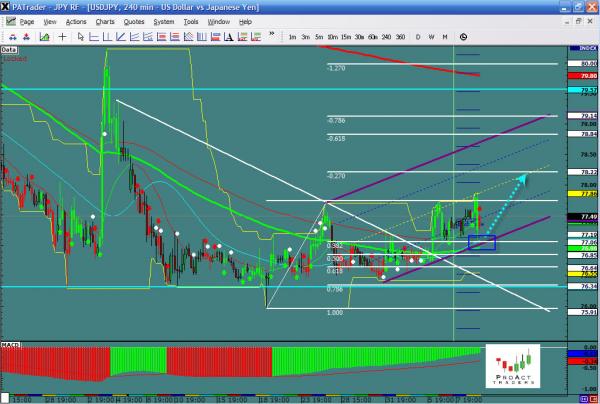Open the Quotes dropdown menu
The height and width of the screenshot is (404, 600).
[134, 20]
